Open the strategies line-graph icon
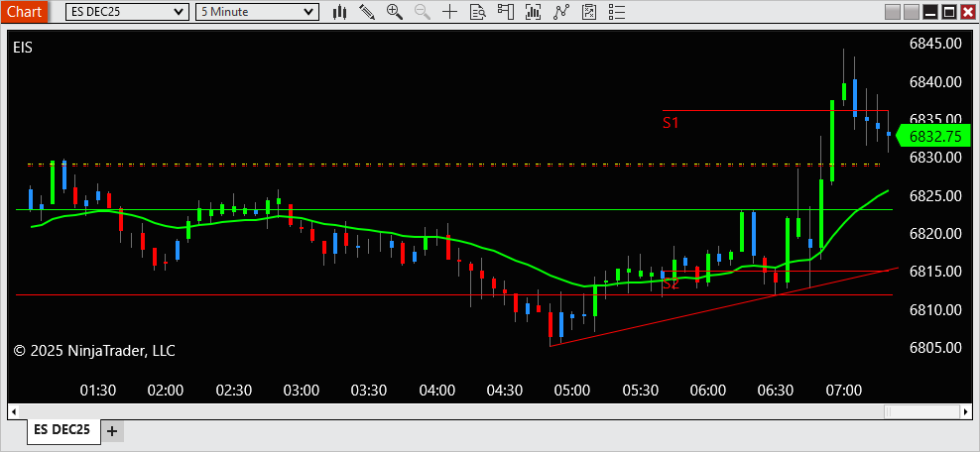This screenshot has width=980, height=452. [560, 11]
